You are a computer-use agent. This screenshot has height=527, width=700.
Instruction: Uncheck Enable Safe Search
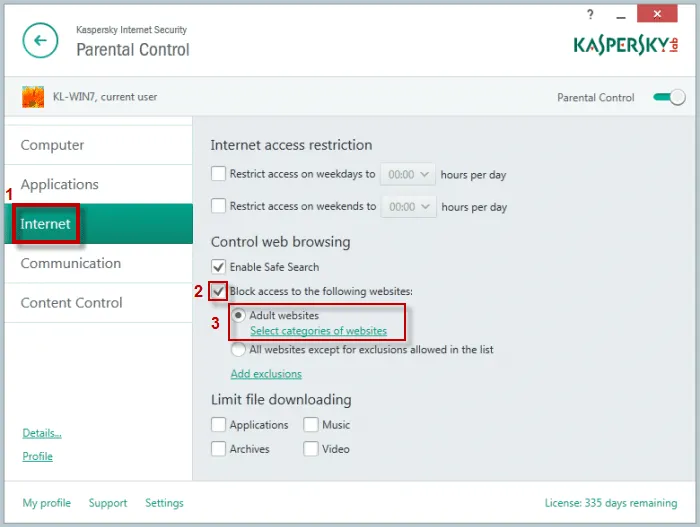point(218,267)
